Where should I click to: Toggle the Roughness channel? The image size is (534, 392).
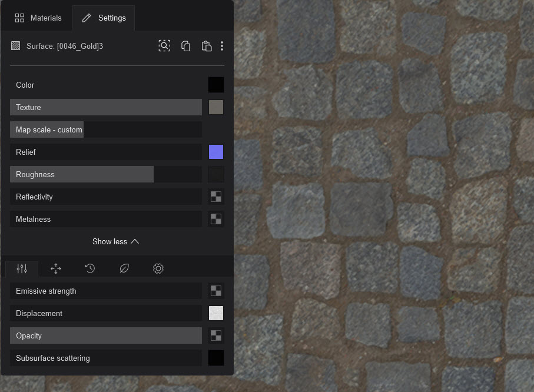click(x=81, y=174)
